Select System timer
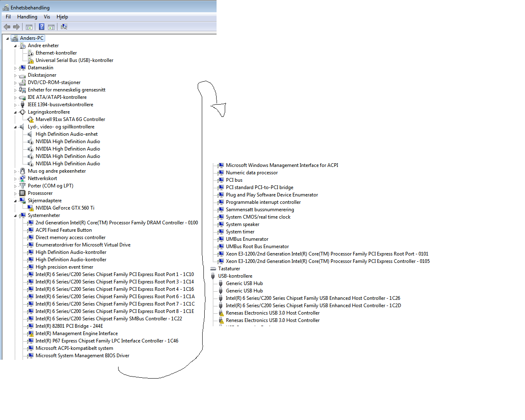525x420 pixels. click(x=240, y=232)
